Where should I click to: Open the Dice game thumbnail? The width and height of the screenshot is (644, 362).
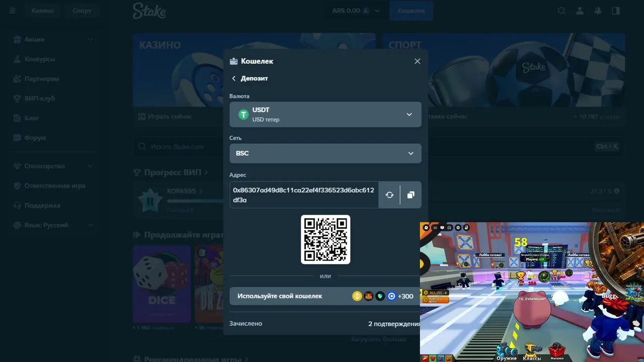[x=162, y=284]
